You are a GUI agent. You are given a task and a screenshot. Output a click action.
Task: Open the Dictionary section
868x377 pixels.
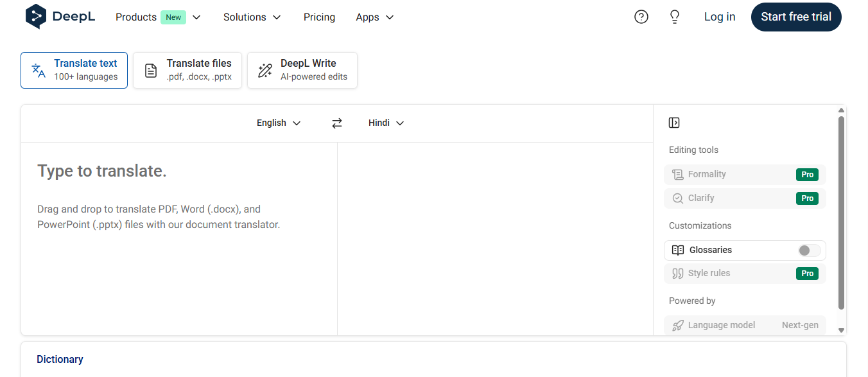point(60,359)
